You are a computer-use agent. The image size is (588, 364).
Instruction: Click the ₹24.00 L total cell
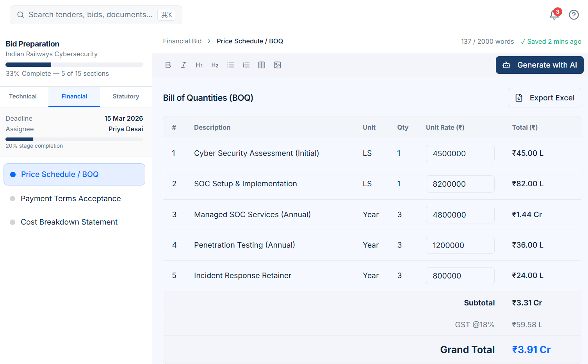tap(528, 276)
